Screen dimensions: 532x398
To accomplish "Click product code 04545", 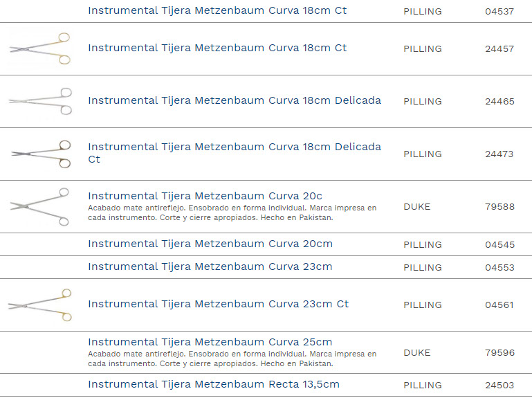I will tap(499, 245).
